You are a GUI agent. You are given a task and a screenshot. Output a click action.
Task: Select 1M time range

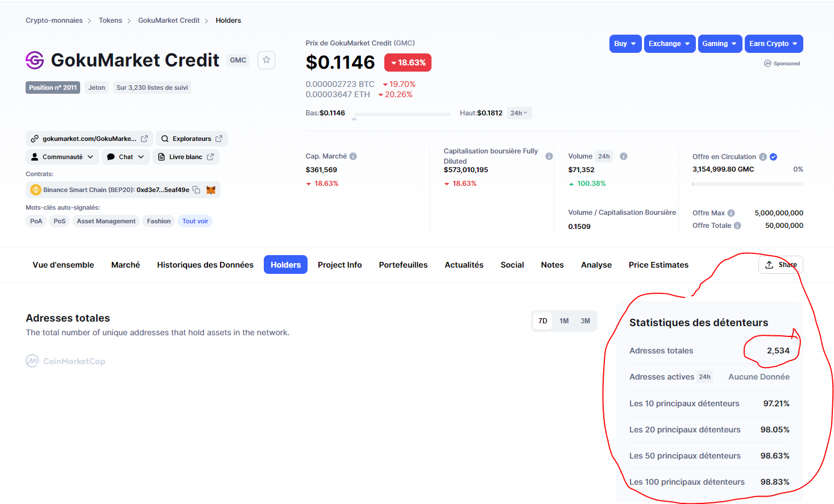[x=564, y=321]
